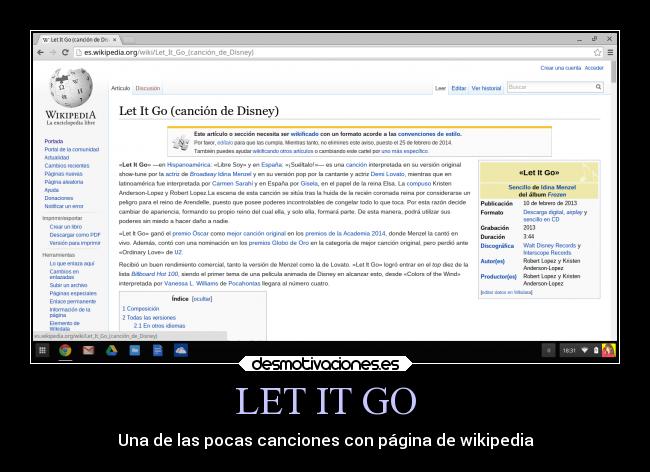650x472 pixels.
Task: Open the Idina Menzel link in the article
Action: click(x=235, y=174)
